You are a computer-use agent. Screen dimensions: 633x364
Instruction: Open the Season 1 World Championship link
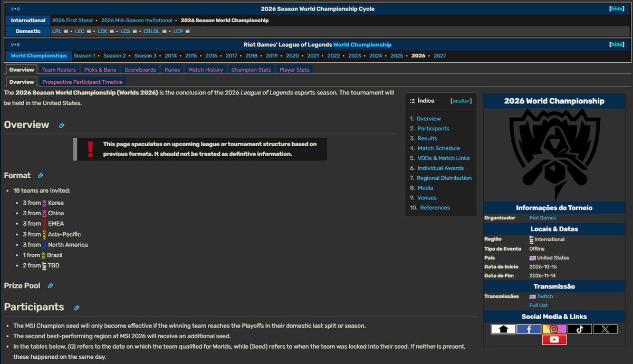click(84, 56)
